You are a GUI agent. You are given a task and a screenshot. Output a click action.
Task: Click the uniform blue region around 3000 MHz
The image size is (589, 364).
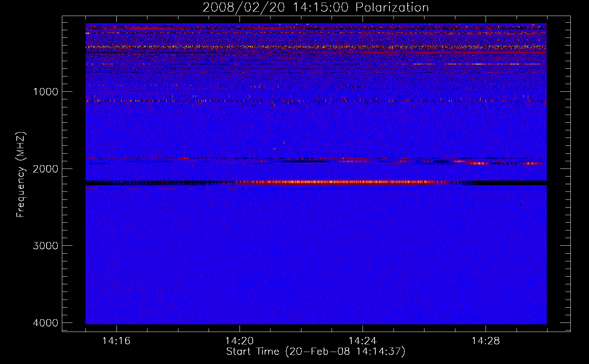coord(316,246)
